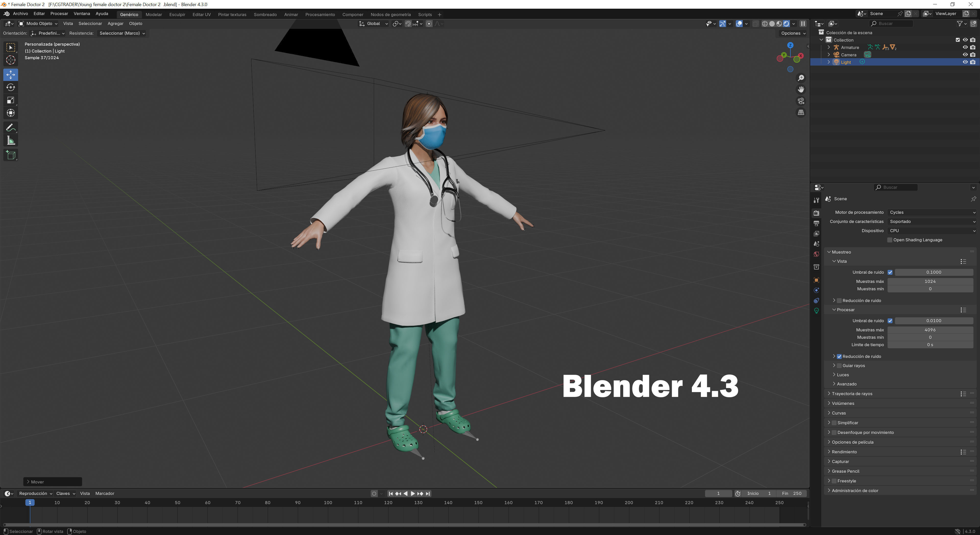Click the zoom viewport magnifier icon
Image resolution: width=980 pixels, height=535 pixels.
(x=801, y=78)
